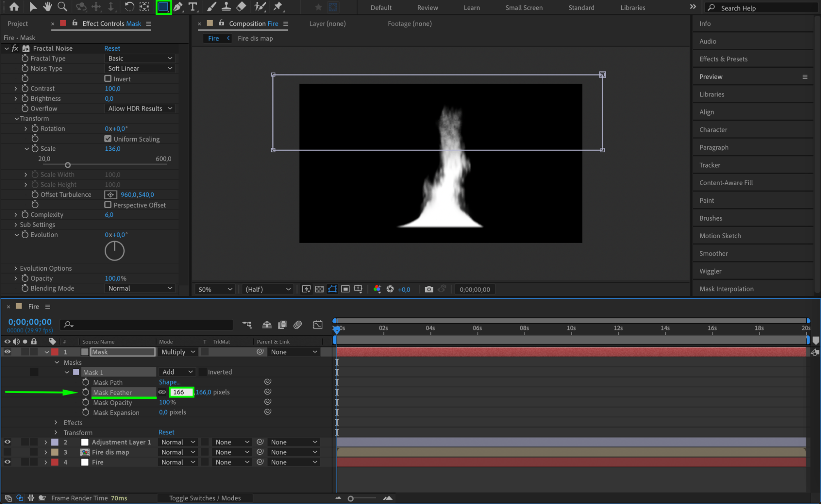
Task: Select the Pen tool in the toolbar
Action: click(x=178, y=7)
